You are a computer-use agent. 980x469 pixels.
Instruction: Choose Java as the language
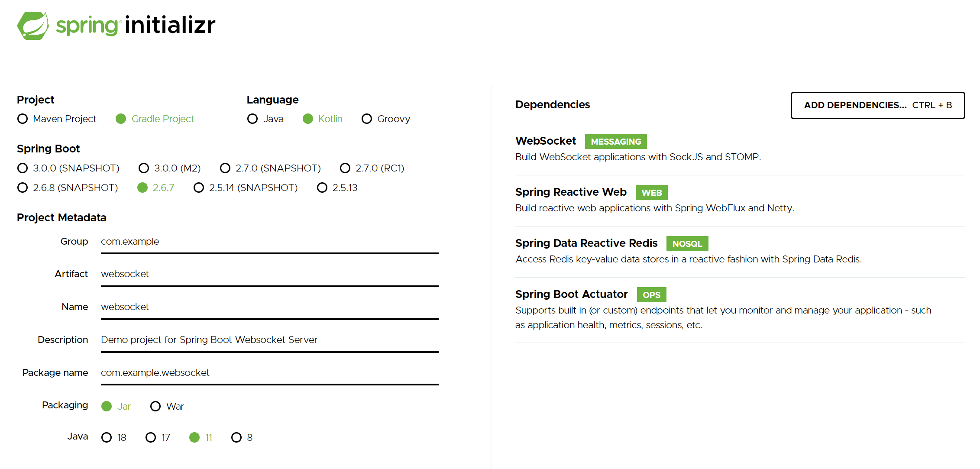[252, 119]
